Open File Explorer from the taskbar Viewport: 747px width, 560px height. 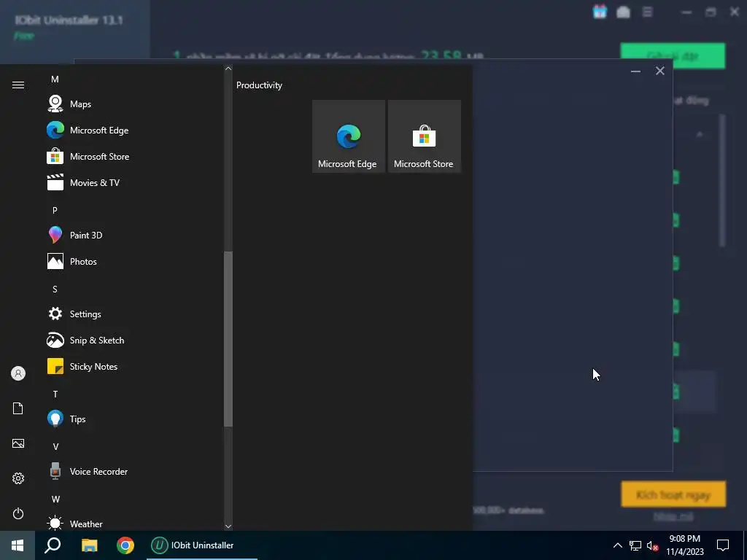pyautogui.click(x=89, y=545)
